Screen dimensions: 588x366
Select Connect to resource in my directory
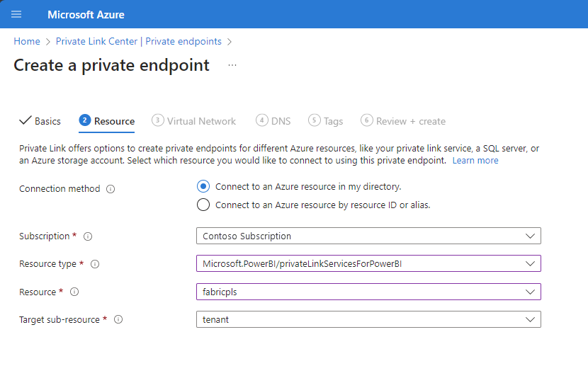[203, 186]
